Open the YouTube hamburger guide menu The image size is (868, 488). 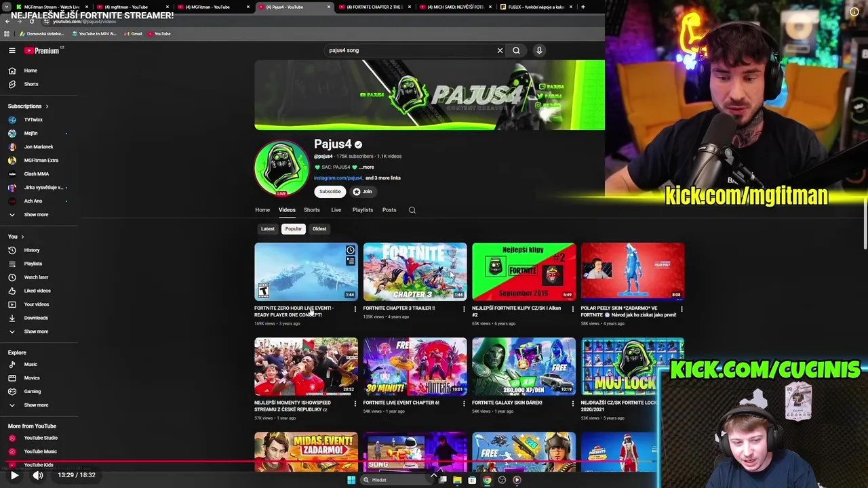(x=12, y=50)
